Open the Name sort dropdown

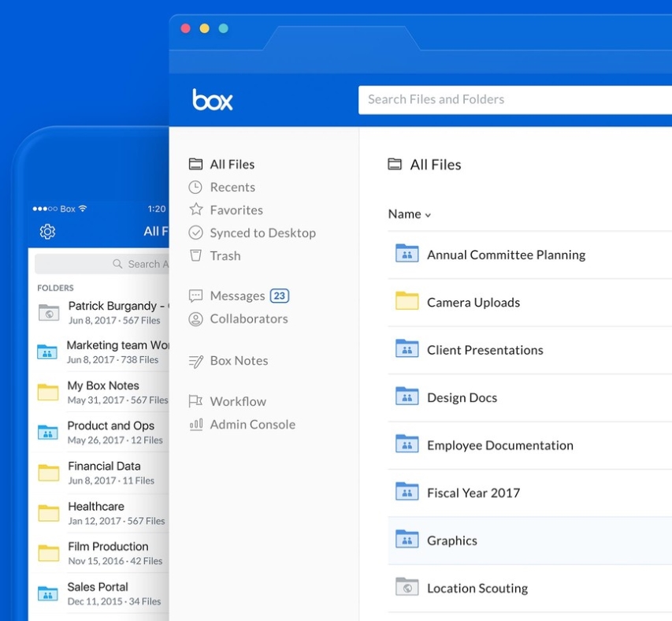[410, 214]
